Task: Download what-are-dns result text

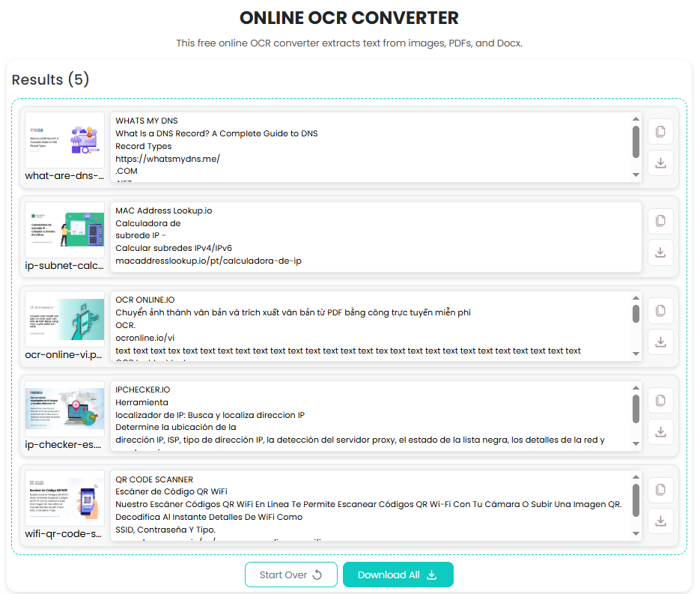Action: [660, 163]
